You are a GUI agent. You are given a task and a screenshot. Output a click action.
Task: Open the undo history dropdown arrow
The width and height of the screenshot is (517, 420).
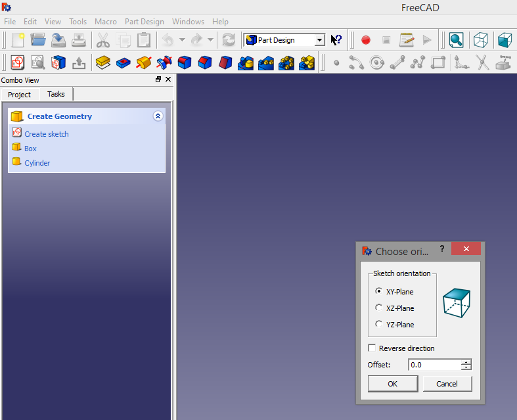coord(182,40)
